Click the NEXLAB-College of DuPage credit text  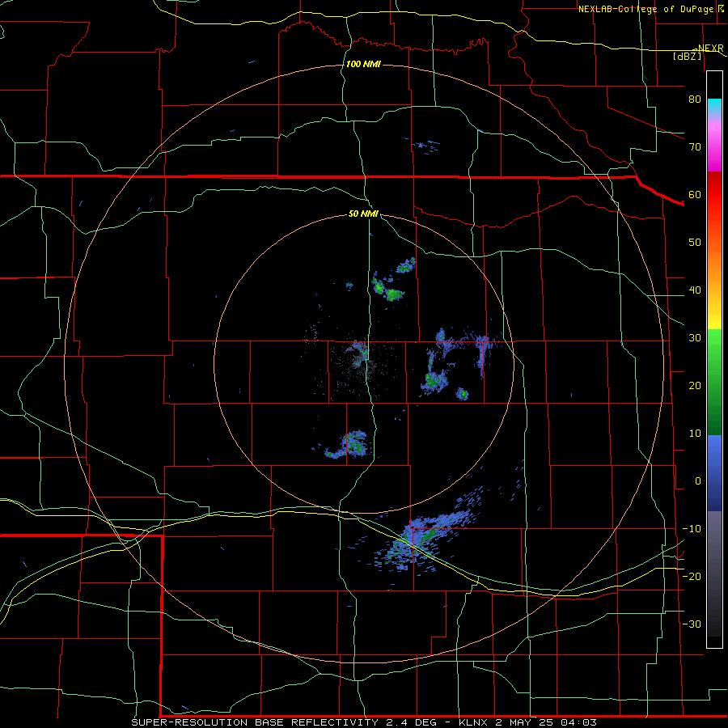(x=645, y=9)
